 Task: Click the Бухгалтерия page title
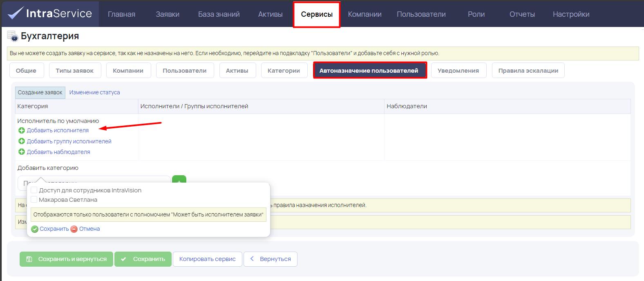click(50, 36)
